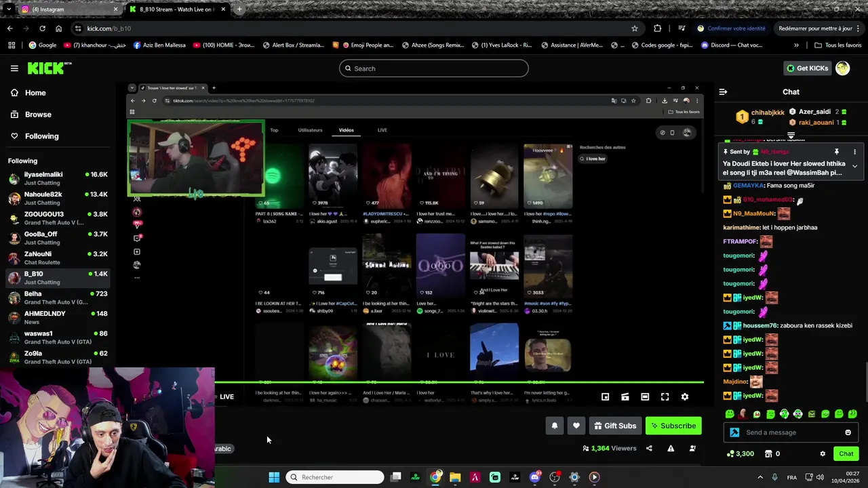Open the ZaNouNi channel
This screenshot has height=488, width=868.
pos(58,258)
